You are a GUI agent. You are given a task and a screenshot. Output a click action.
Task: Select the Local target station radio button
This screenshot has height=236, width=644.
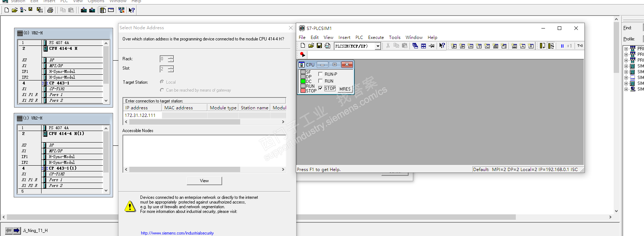[162, 82]
